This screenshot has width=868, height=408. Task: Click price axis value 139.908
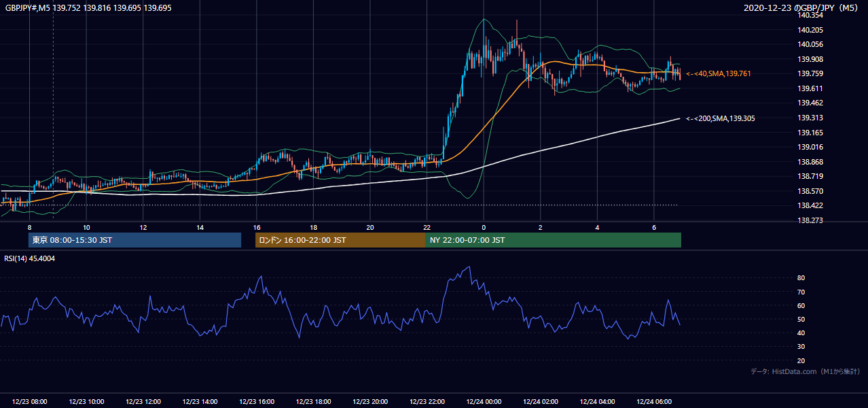(811, 59)
